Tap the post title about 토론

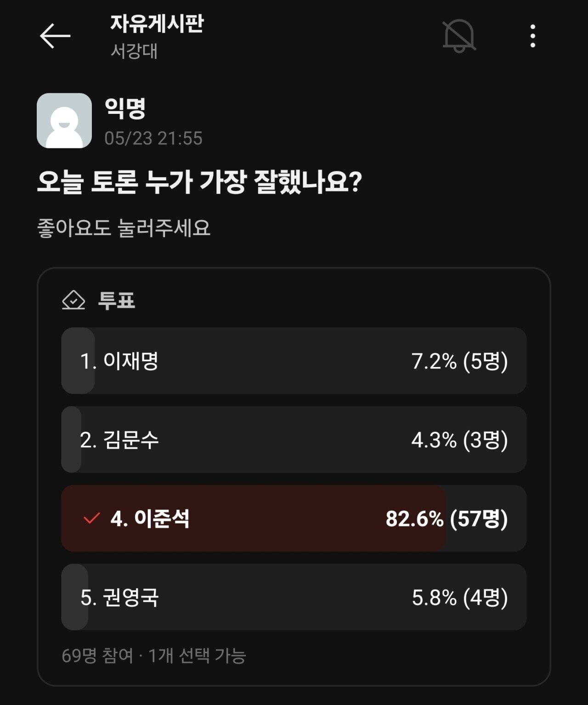[199, 182]
